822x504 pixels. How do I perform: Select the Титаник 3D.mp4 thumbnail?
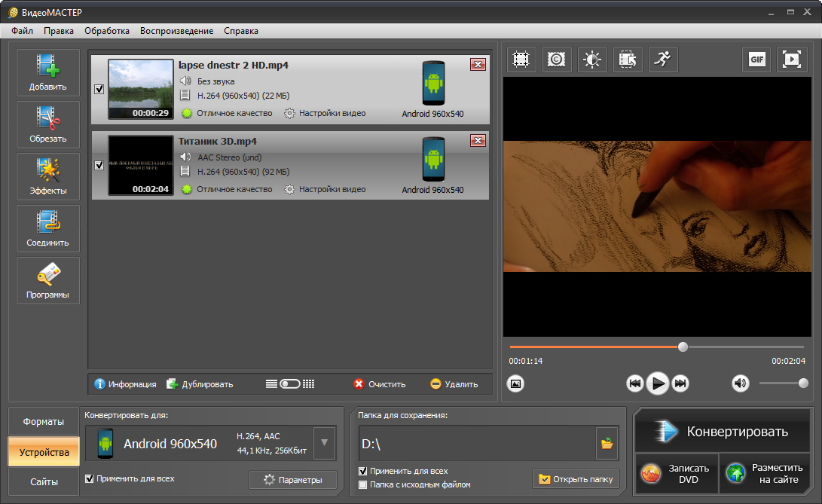(140, 165)
